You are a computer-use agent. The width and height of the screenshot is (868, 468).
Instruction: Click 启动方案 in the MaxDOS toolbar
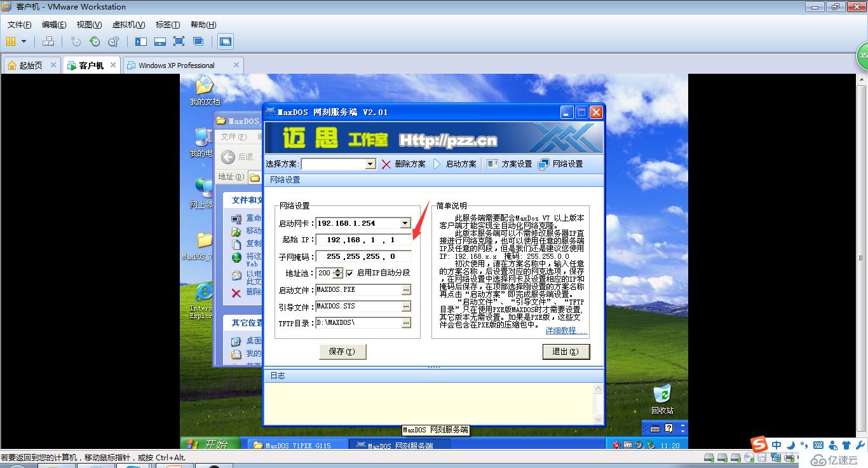pyautogui.click(x=454, y=164)
